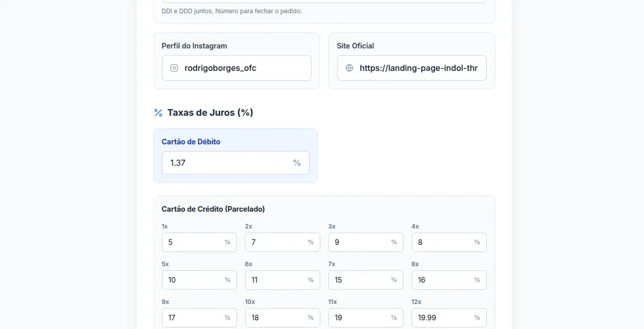This screenshot has width=644, height=329.
Task: Edit the 4x installment rate field
Action: click(x=449, y=242)
